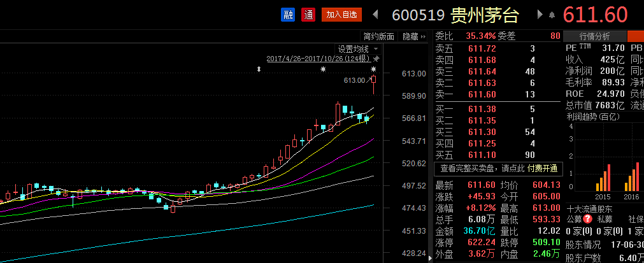Image resolution: width=644 pixels, height=263 pixels.
Task: Click the 付费开通 paid subscription link
Action: click(542, 168)
